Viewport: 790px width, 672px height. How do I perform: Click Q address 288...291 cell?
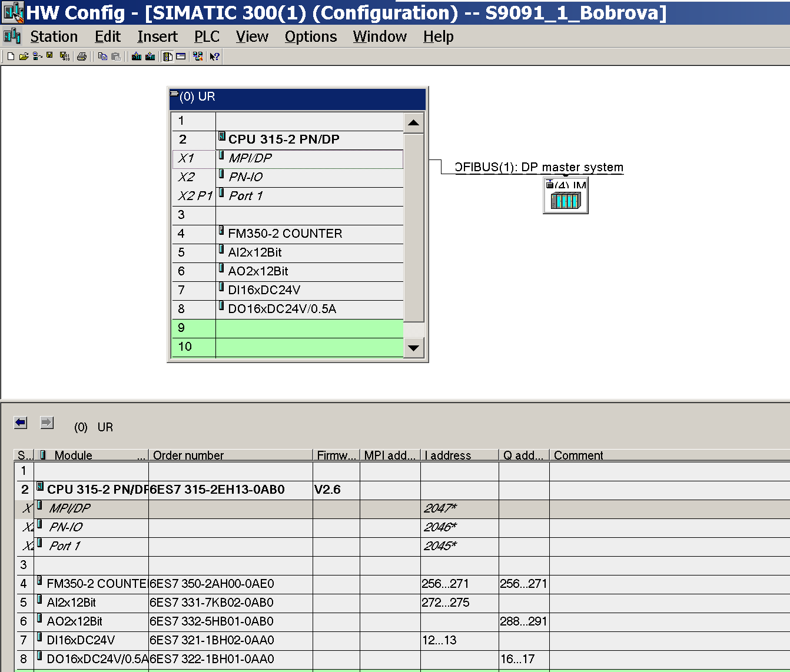523,621
